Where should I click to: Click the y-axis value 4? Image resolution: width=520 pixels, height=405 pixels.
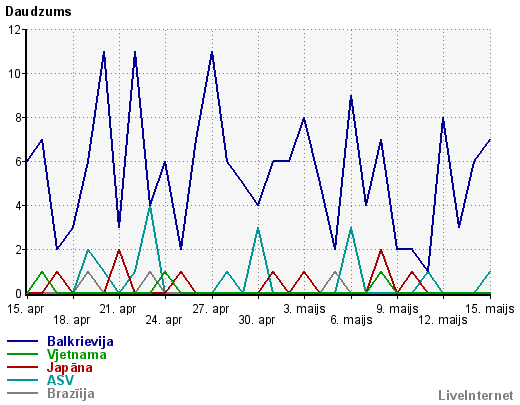(x=18, y=206)
